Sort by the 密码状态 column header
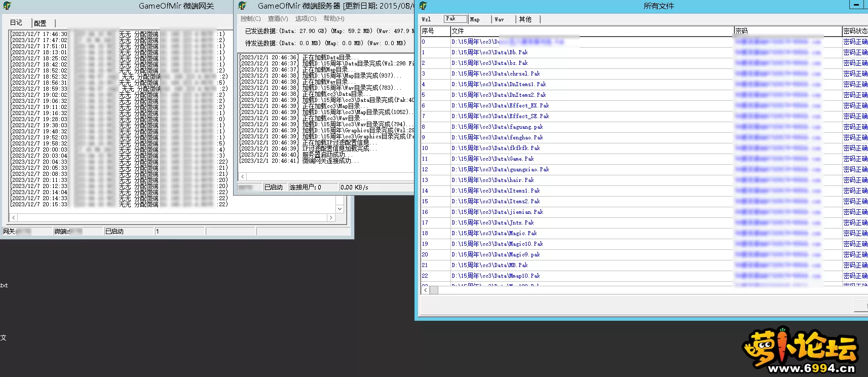 point(855,31)
